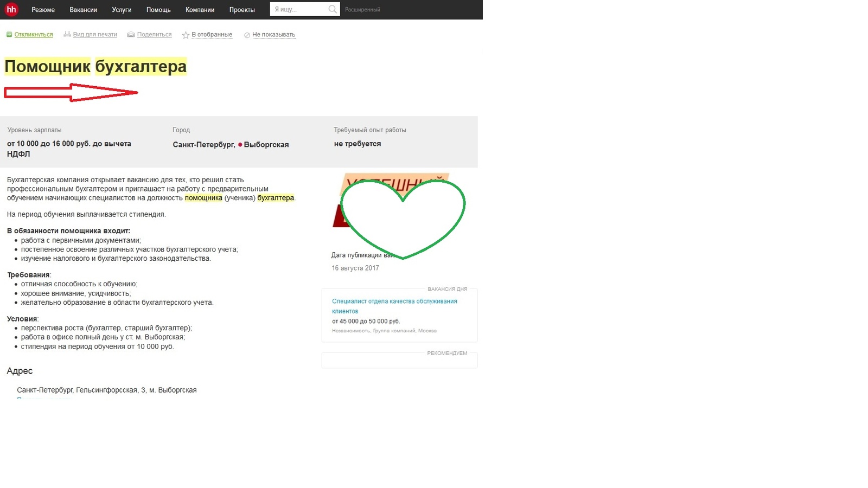The height and width of the screenshot is (488, 868).
Task: Select the salary 'от 10 000 до 16 000 руб.' text
Action: point(48,144)
